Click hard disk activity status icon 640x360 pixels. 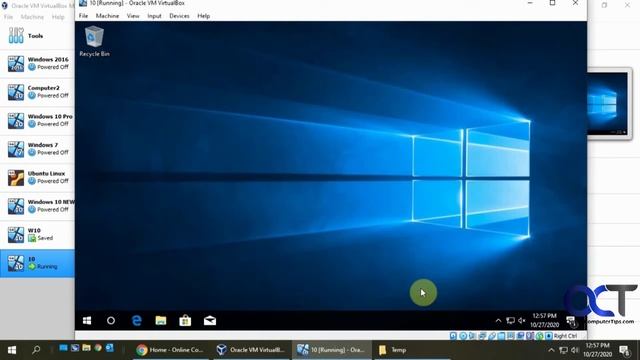point(453,336)
